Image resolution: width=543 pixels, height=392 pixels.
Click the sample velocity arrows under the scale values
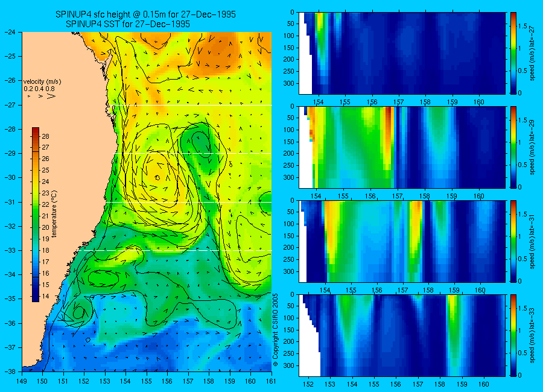(x=42, y=96)
